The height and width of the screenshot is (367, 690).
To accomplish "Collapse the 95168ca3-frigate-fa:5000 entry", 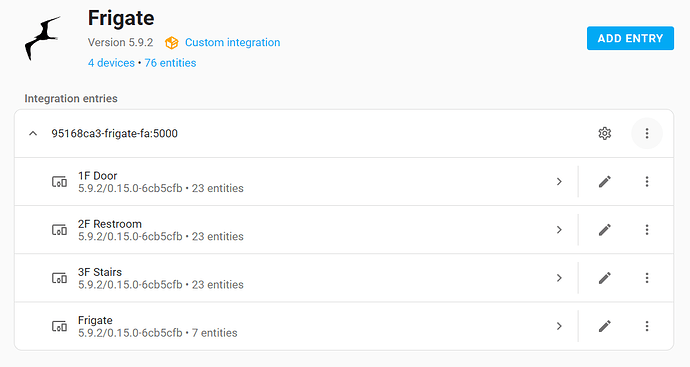I will [33, 133].
